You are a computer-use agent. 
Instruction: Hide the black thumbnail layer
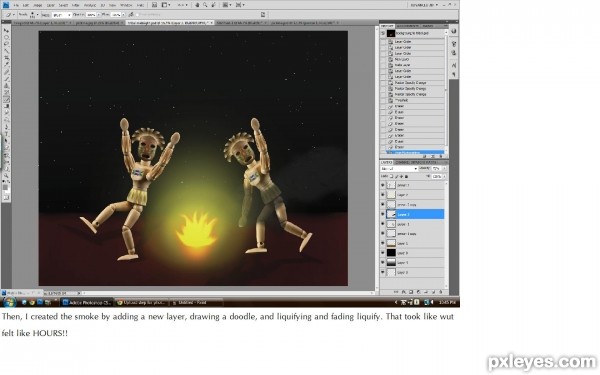click(x=383, y=253)
